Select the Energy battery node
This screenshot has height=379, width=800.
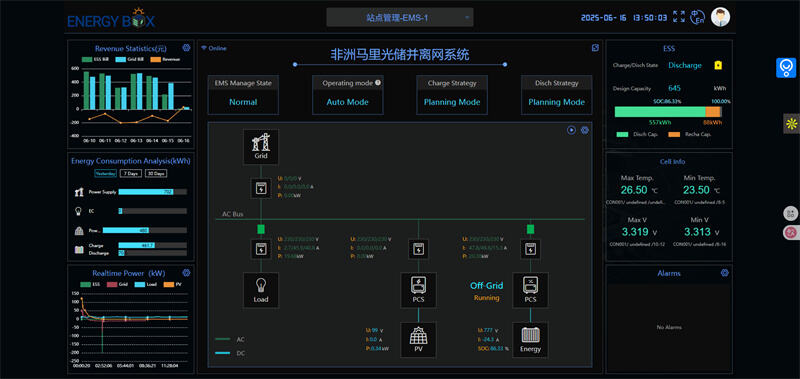click(531, 339)
